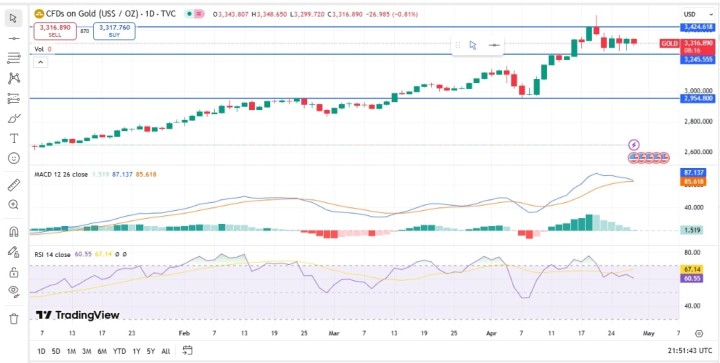
Task: Remove drawings with trash icon
Action: pos(14,318)
